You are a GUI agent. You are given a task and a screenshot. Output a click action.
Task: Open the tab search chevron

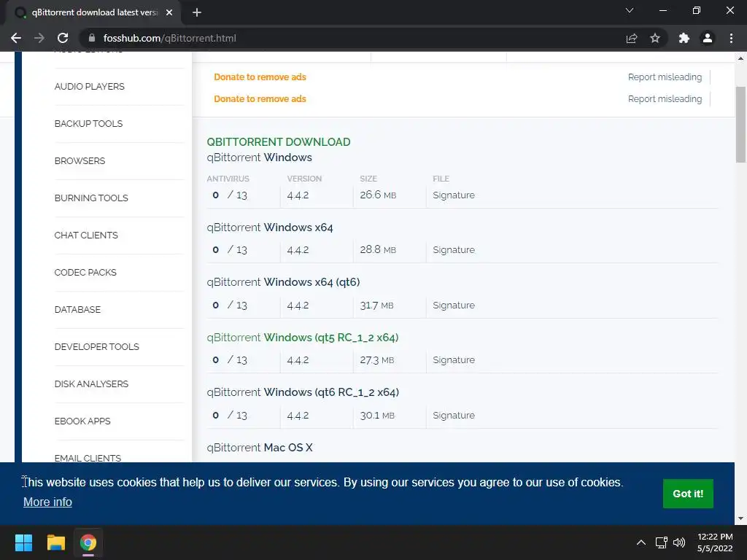[x=630, y=10]
